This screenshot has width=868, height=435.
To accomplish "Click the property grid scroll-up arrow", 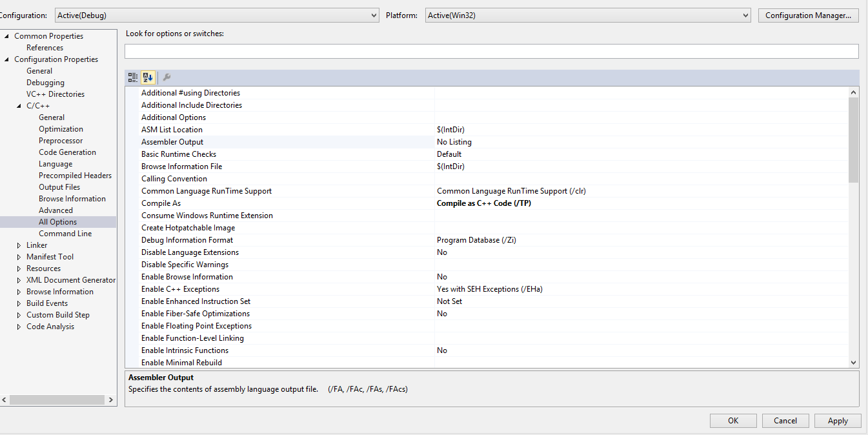I will (853, 92).
